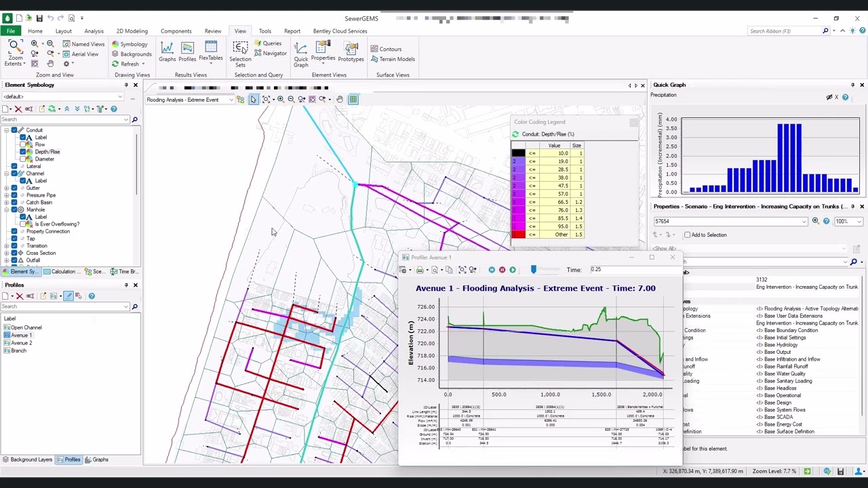The height and width of the screenshot is (488, 868).
Task: Open the Quick Graph tool
Action: point(301,54)
